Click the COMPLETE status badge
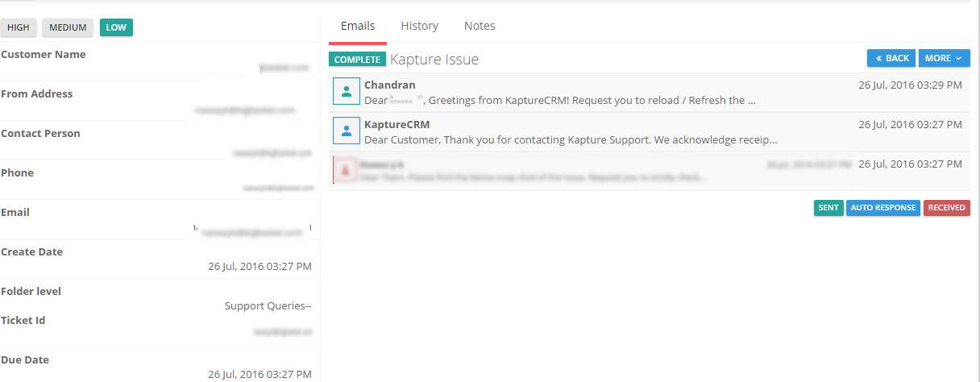980x382 pixels. click(x=357, y=60)
